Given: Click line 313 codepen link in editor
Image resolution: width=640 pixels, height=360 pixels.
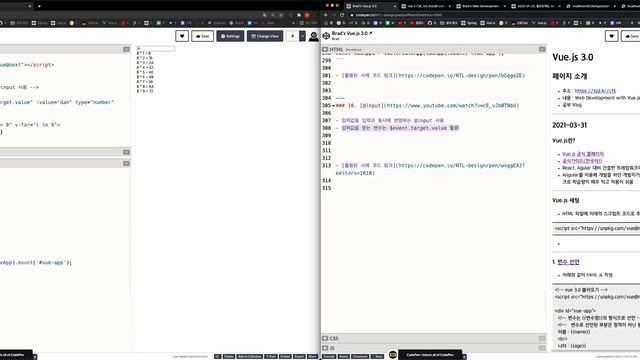Looking at the screenshot, I should (x=431, y=169).
